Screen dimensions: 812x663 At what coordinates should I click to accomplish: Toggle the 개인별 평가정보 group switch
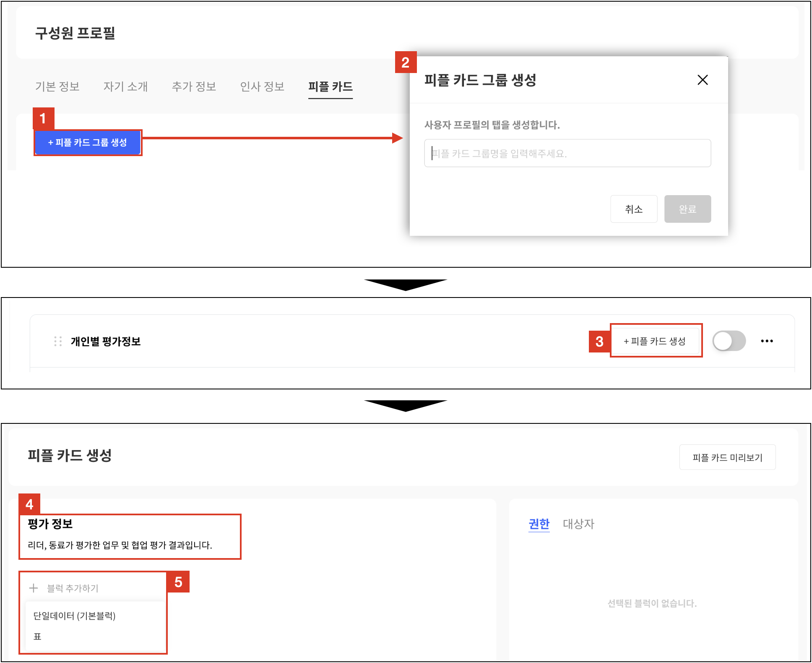click(729, 341)
